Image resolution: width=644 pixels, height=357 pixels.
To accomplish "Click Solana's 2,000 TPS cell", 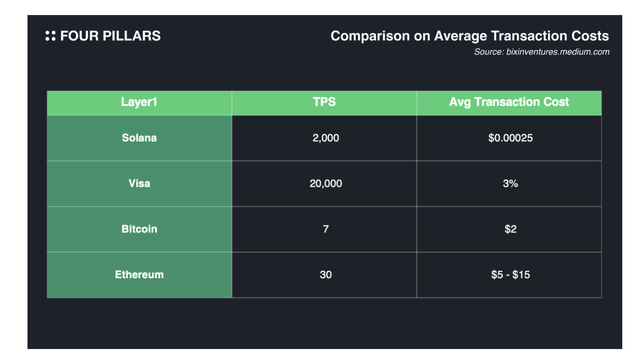I will pyautogui.click(x=326, y=138).
